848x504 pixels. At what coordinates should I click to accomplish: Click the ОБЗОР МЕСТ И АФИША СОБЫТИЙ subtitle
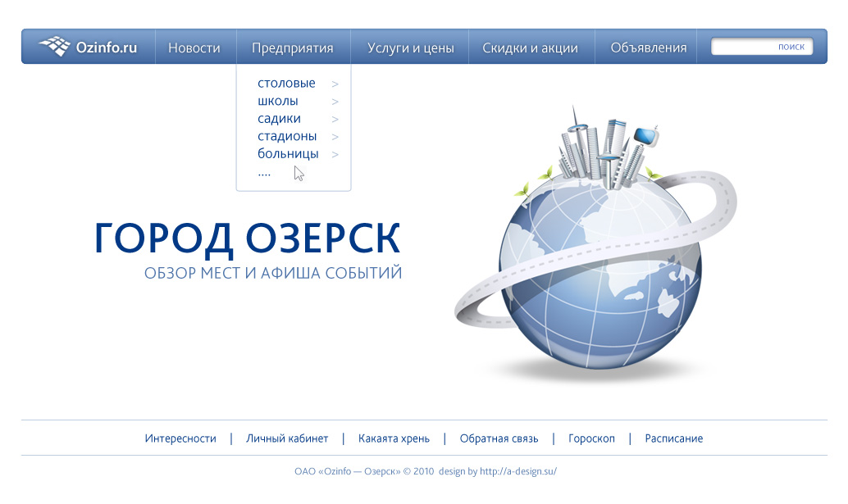coord(273,273)
